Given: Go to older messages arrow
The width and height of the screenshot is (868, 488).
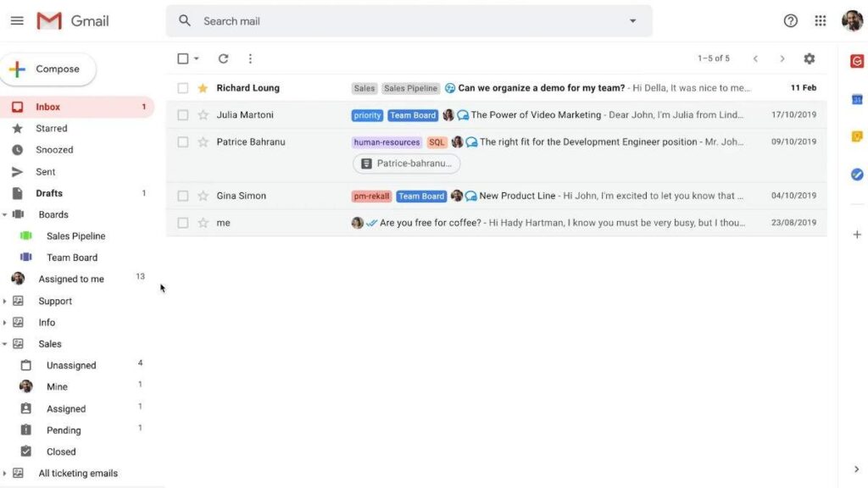Looking at the screenshot, I should coord(782,58).
